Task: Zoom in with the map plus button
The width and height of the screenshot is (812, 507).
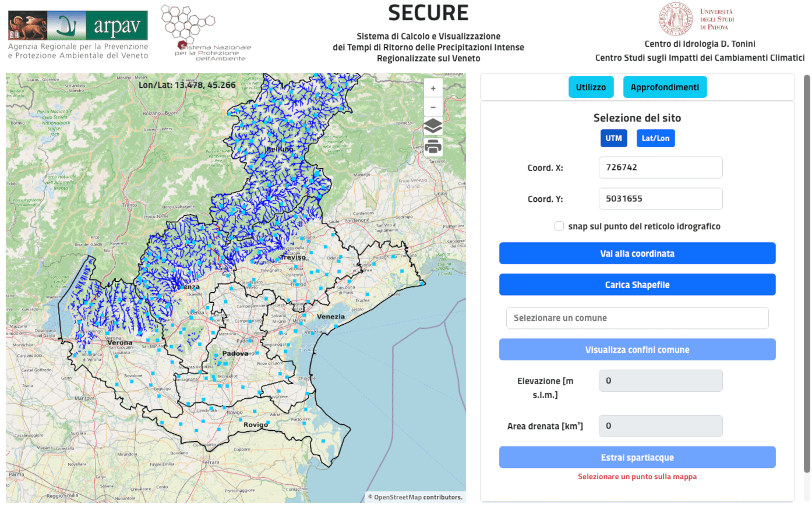Action: (433, 88)
